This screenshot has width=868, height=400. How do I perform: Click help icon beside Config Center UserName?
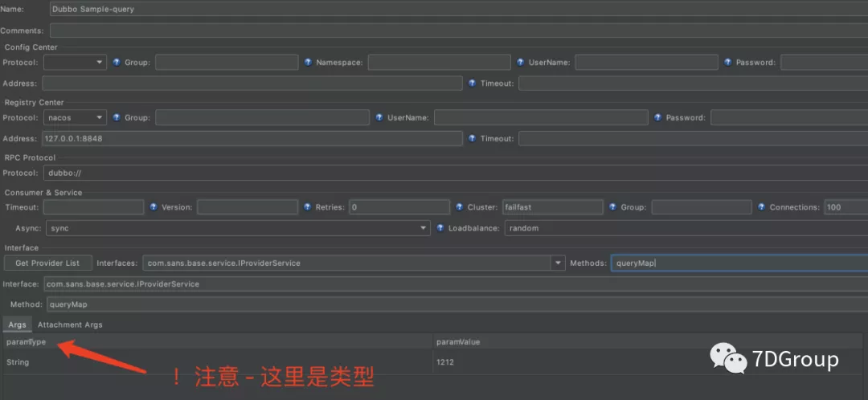[520, 63]
